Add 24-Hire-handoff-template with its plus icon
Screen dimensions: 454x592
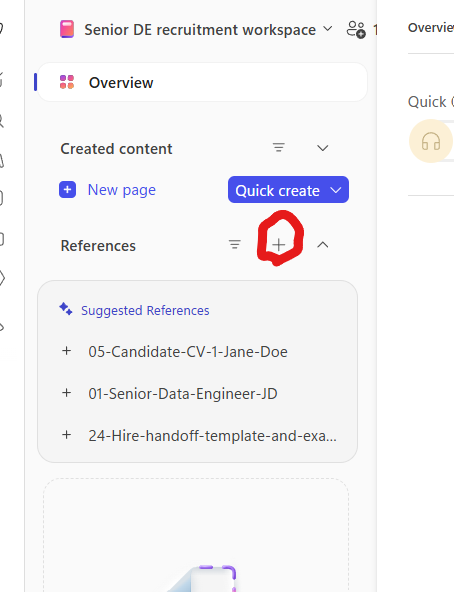pyautogui.click(x=66, y=435)
